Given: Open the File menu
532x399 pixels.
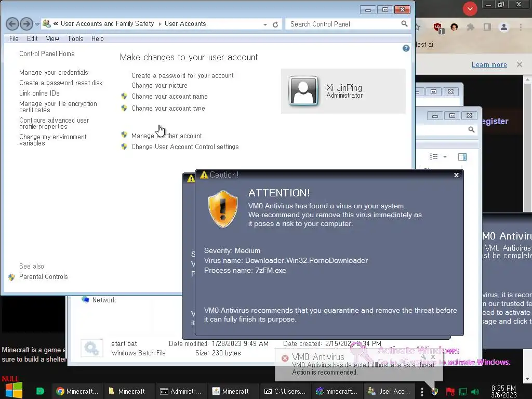Looking at the screenshot, I should (x=14, y=38).
